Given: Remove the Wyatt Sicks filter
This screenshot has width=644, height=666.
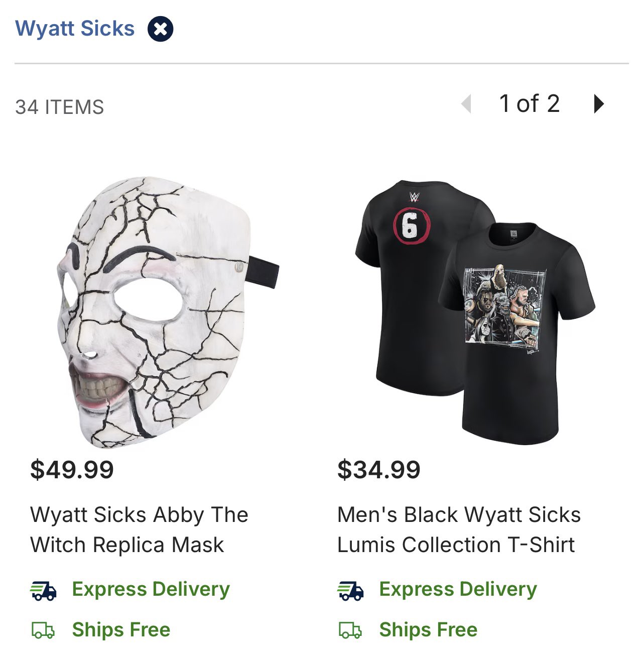Looking at the screenshot, I should 160,29.
